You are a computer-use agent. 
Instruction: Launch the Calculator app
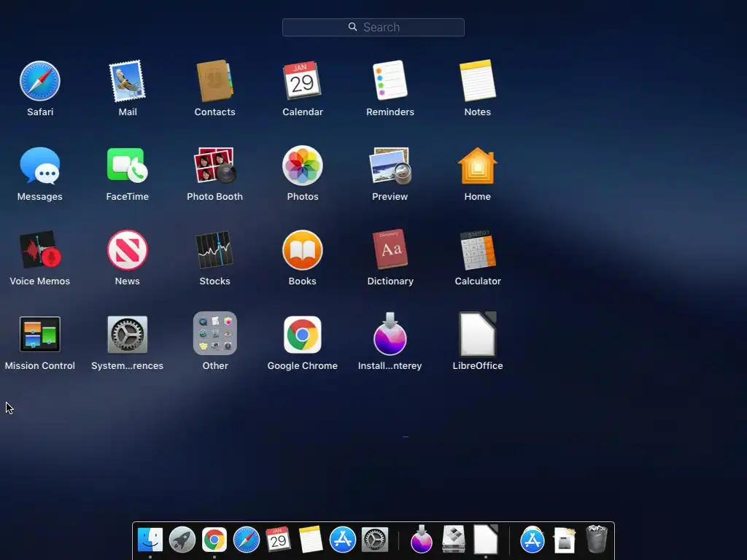click(478, 250)
